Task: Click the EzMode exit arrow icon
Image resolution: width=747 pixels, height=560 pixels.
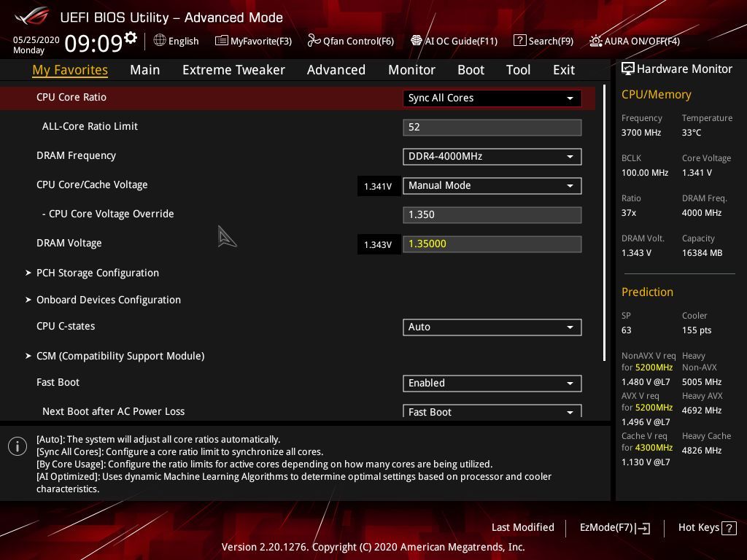Action: click(643, 528)
